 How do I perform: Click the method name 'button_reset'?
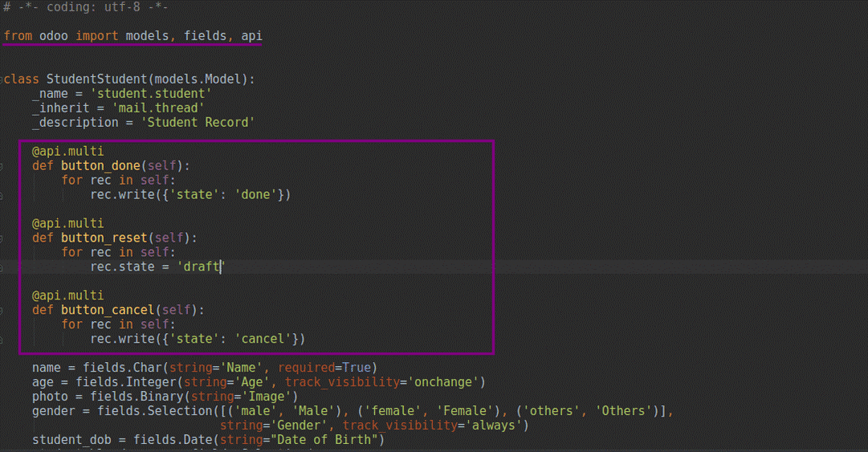[104, 238]
